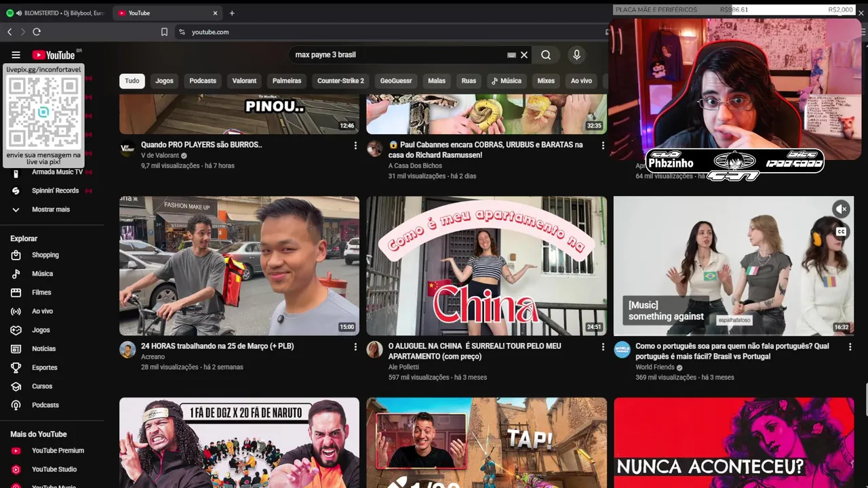Open a new browser tab with plus

(x=232, y=13)
